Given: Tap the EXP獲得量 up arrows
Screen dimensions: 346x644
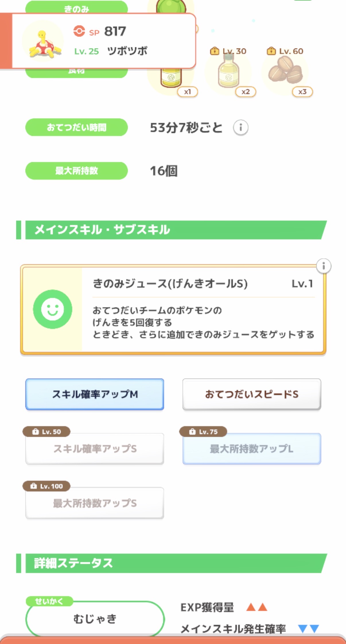Looking at the screenshot, I should click(x=257, y=607).
